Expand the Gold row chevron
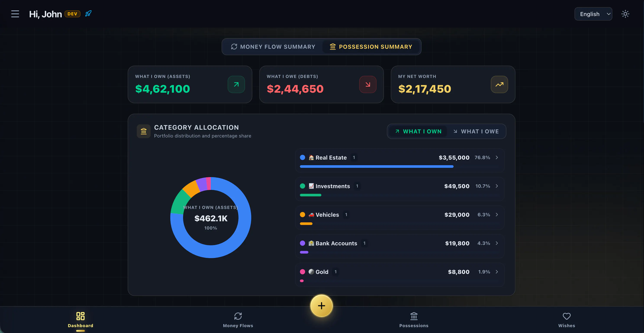644x333 pixels. pos(497,272)
